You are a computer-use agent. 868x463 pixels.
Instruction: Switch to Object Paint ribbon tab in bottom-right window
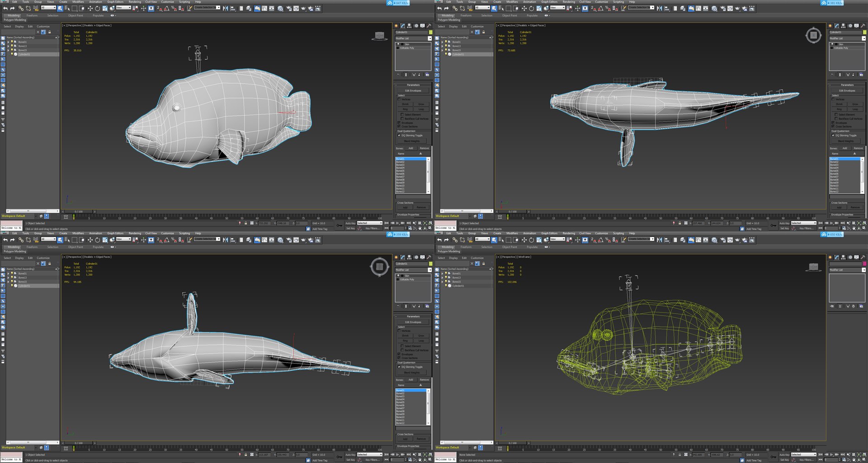point(509,247)
